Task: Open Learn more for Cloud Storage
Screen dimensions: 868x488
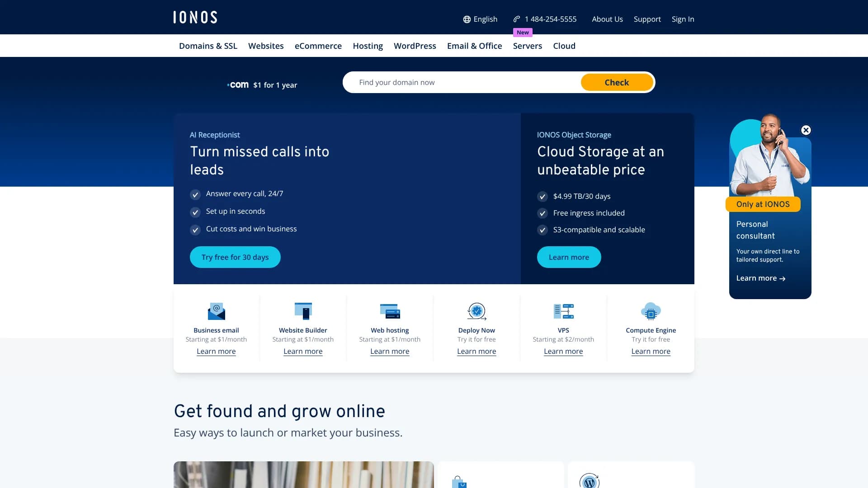Action: (568, 257)
